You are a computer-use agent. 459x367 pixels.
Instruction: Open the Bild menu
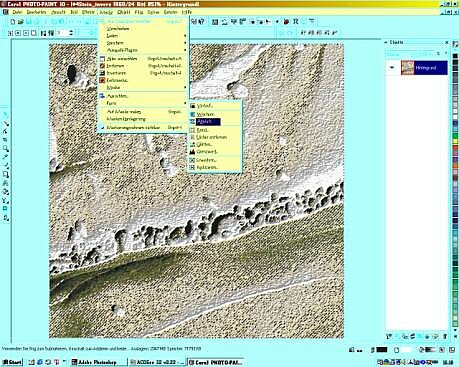(x=74, y=12)
